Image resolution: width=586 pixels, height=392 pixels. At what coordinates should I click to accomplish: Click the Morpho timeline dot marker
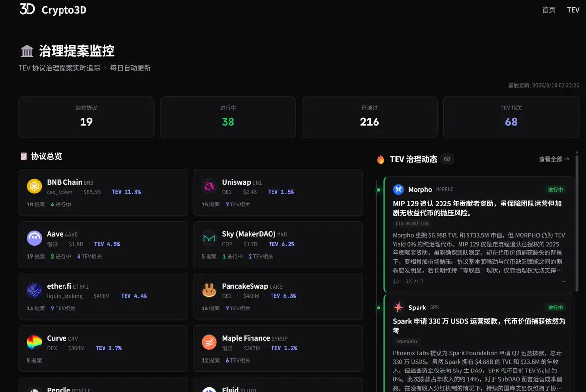pos(378,189)
